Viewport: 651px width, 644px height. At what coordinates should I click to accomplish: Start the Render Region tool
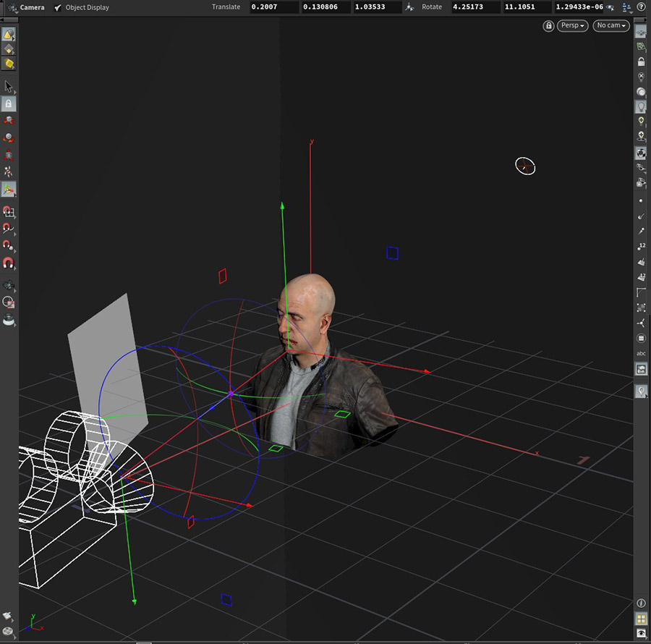coord(8,302)
